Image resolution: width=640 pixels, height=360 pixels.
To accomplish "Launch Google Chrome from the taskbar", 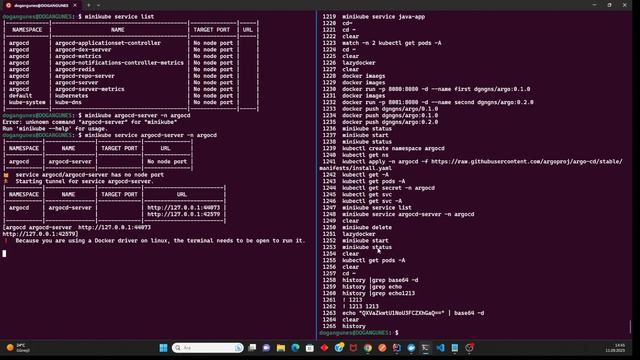I will click(x=368, y=348).
